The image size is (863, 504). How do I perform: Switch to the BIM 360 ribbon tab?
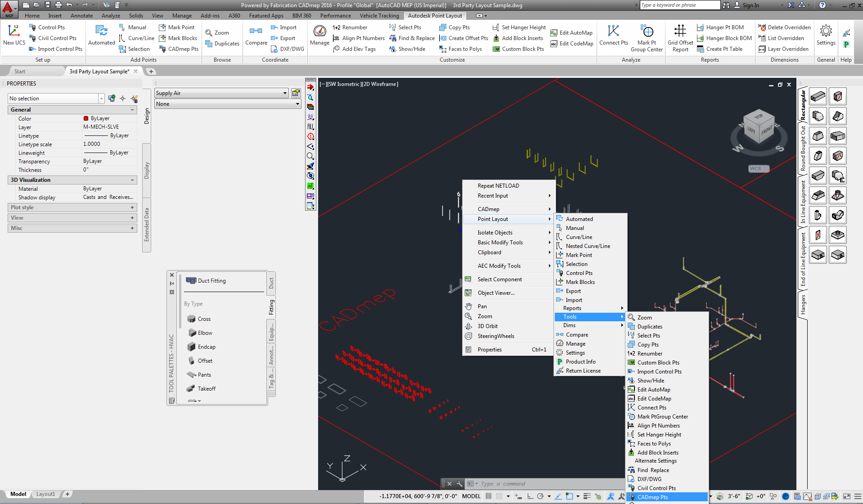point(301,15)
